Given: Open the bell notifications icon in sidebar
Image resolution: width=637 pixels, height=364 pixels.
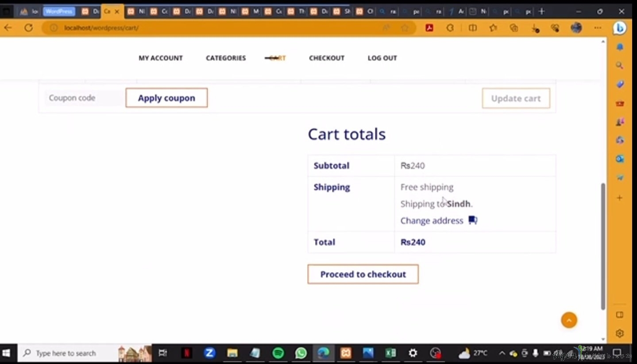Looking at the screenshot, I should (620, 46).
